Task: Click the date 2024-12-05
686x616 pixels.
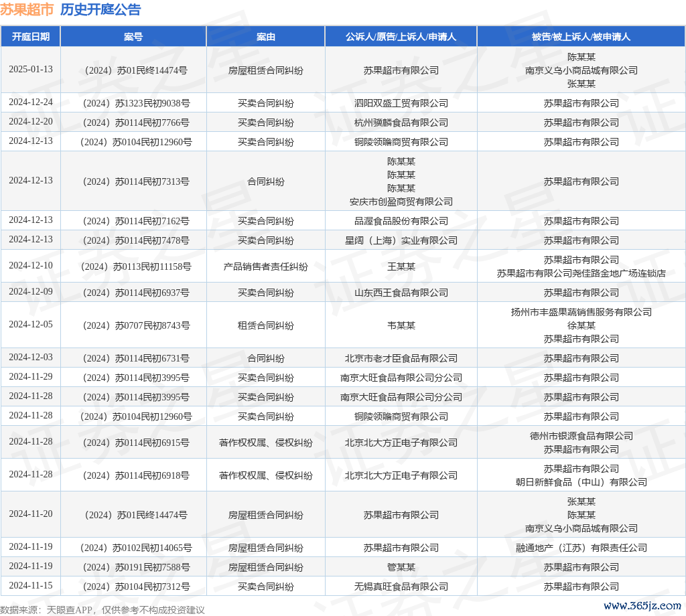Action: (x=31, y=324)
